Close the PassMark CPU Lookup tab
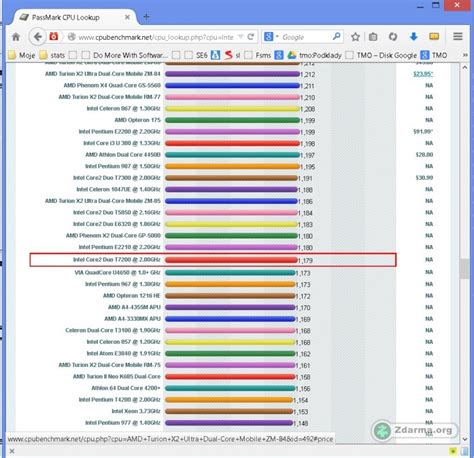The width and height of the screenshot is (474, 458). (x=127, y=17)
